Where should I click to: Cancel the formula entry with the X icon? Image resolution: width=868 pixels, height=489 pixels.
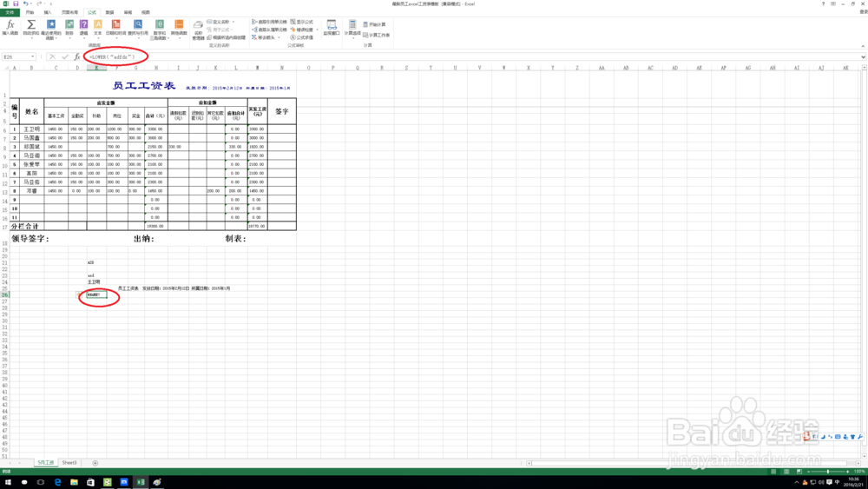(53, 56)
